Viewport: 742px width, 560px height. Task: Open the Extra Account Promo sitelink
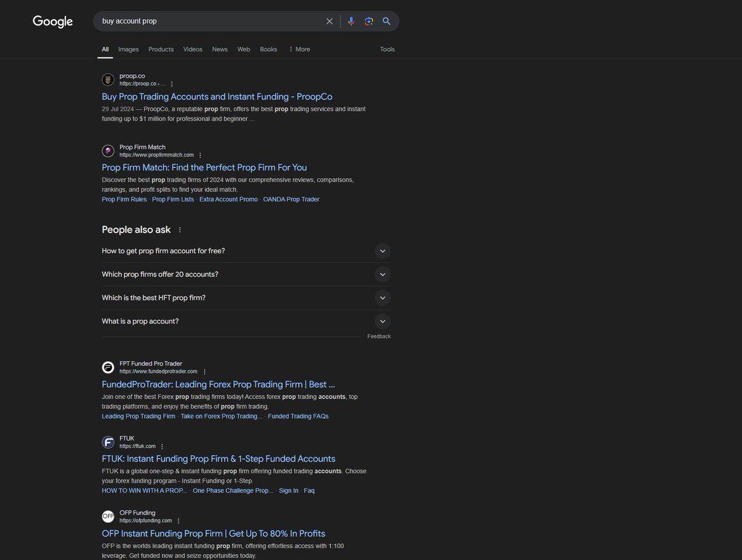pyautogui.click(x=228, y=200)
